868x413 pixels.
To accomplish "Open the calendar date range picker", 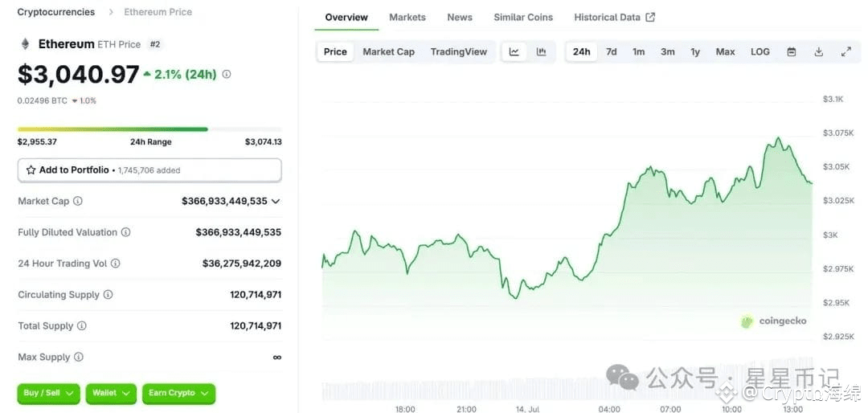I will [792, 51].
